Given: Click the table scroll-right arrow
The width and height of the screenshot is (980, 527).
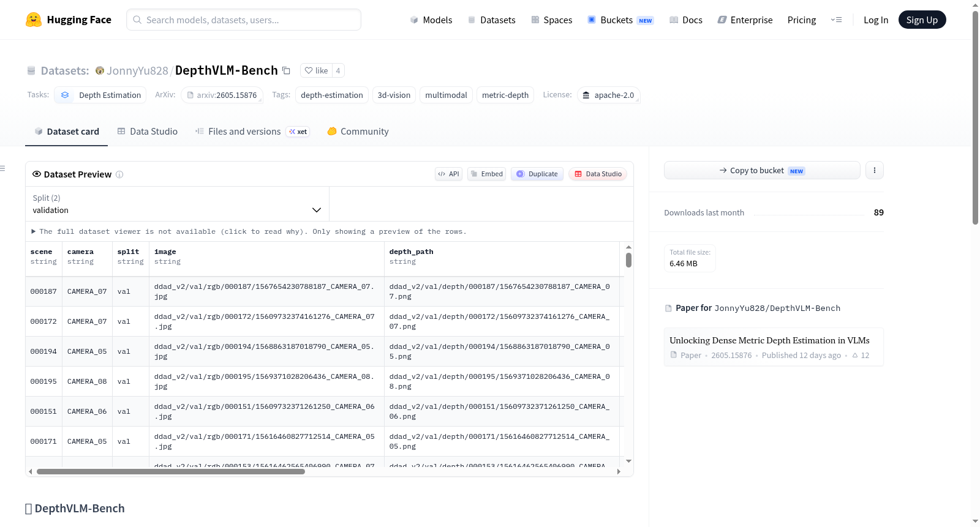Looking at the screenshot, I should [x=619, y=471].
